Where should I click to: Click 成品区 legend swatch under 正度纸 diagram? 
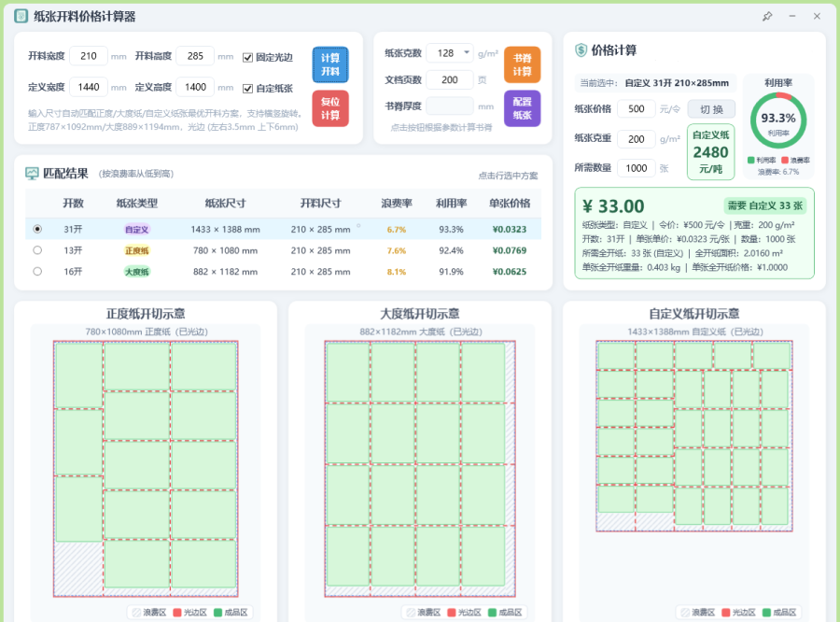tap(217, 613)
